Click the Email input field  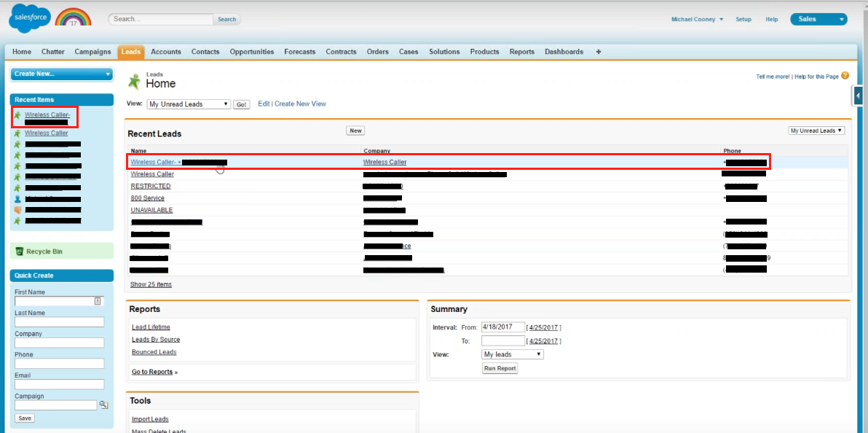coord(60,384)
